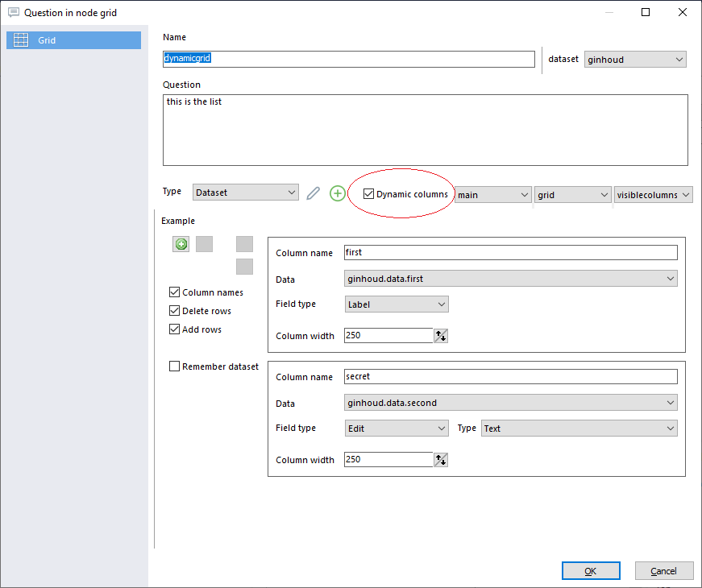Click into the Question text area
This screenshot has width=702, height=588.
pos(426,130)
